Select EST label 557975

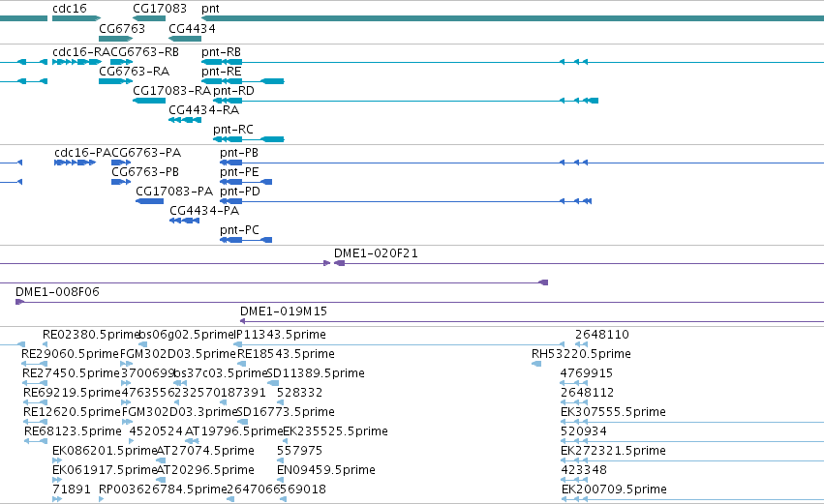(299, 451)
